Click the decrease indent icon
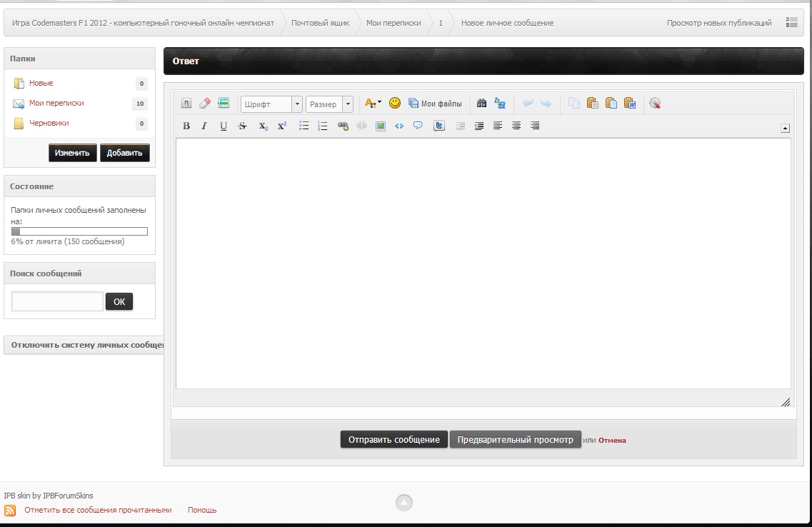 click(461, 126)
